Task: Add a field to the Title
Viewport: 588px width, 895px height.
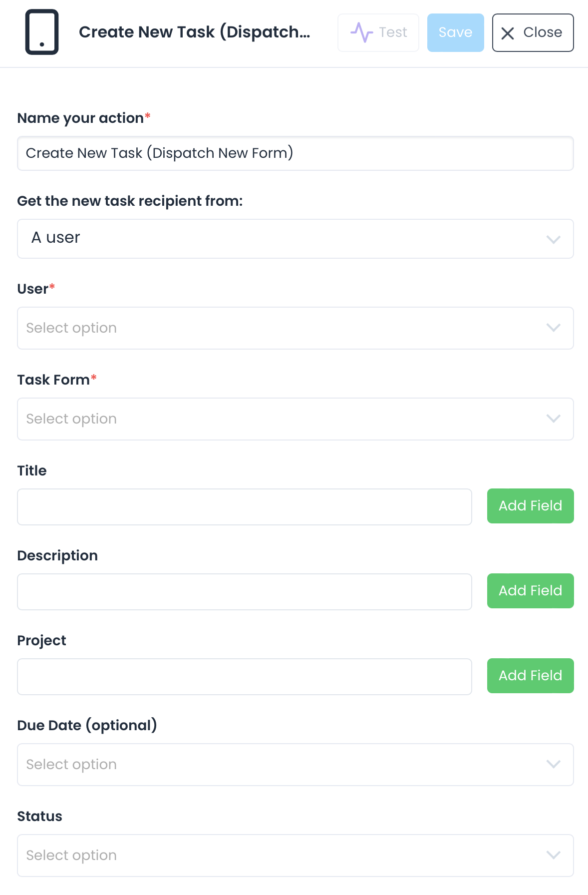Action: (x=530, y=506)
